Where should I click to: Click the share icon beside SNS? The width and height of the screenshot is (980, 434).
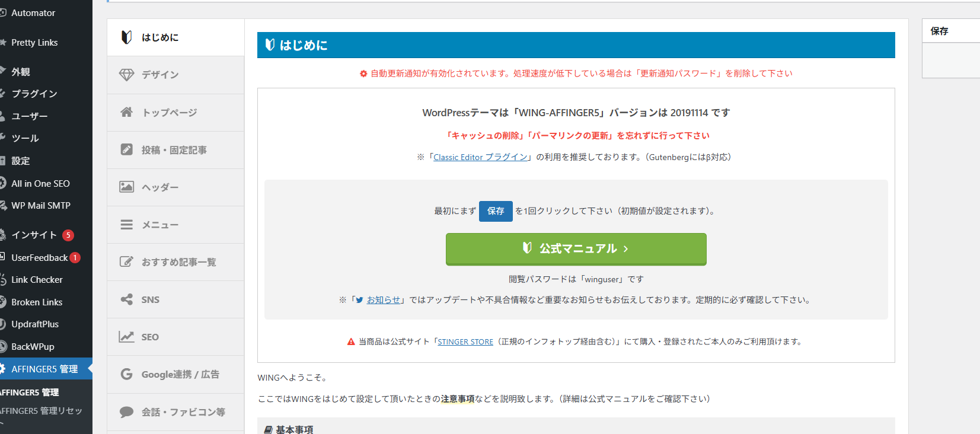click(126, 299)
